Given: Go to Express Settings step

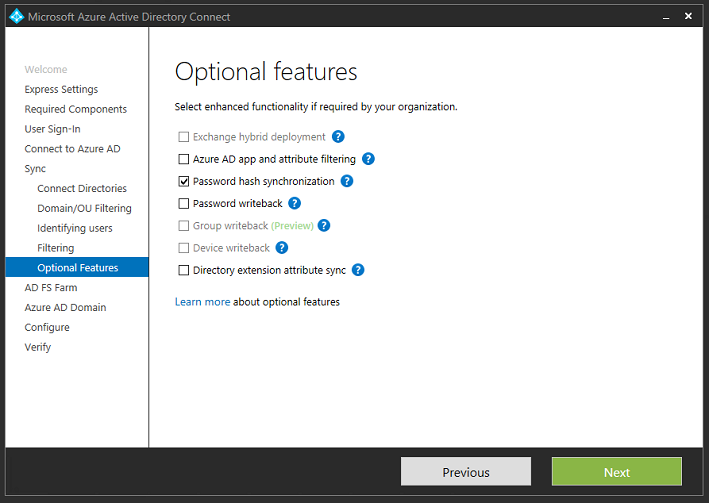Looking at the screenshot, I should coord(61,89).
